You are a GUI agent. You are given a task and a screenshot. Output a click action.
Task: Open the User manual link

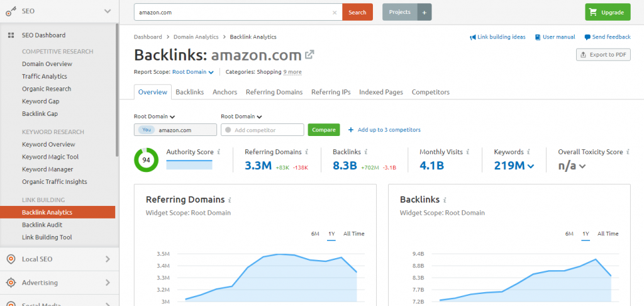[x=555, y=37]
